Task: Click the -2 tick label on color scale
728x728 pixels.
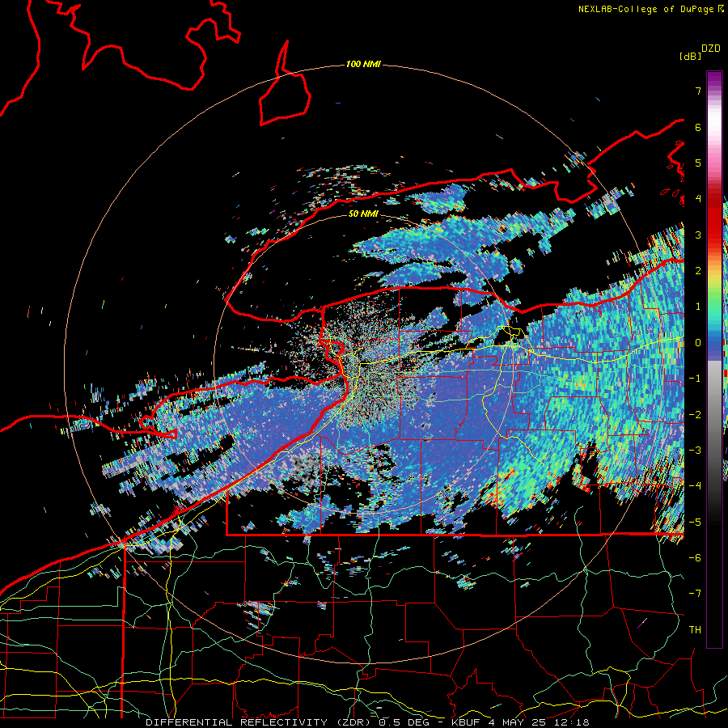Action: tap(695, 415)
